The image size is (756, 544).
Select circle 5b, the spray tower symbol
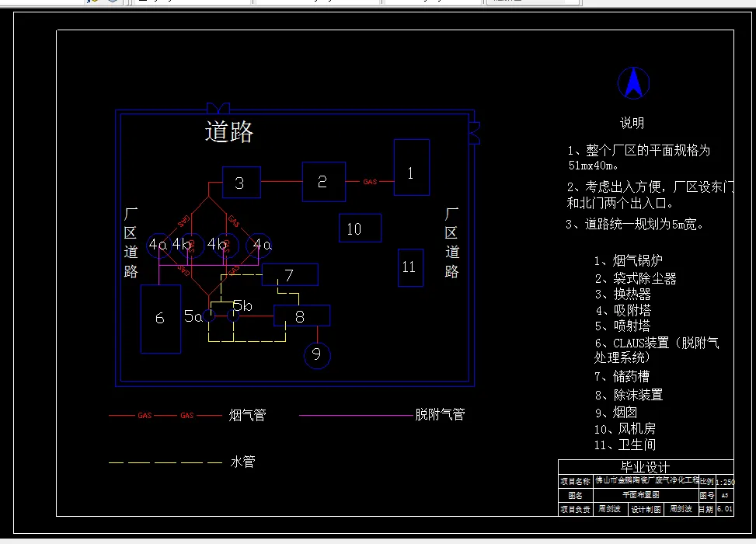(x=233, y=316)
